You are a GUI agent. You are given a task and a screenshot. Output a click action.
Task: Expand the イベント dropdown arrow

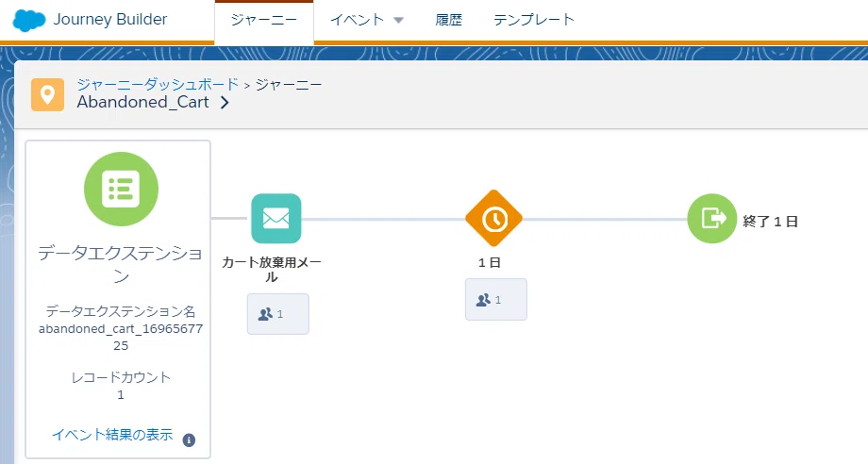tap(398, 21)
